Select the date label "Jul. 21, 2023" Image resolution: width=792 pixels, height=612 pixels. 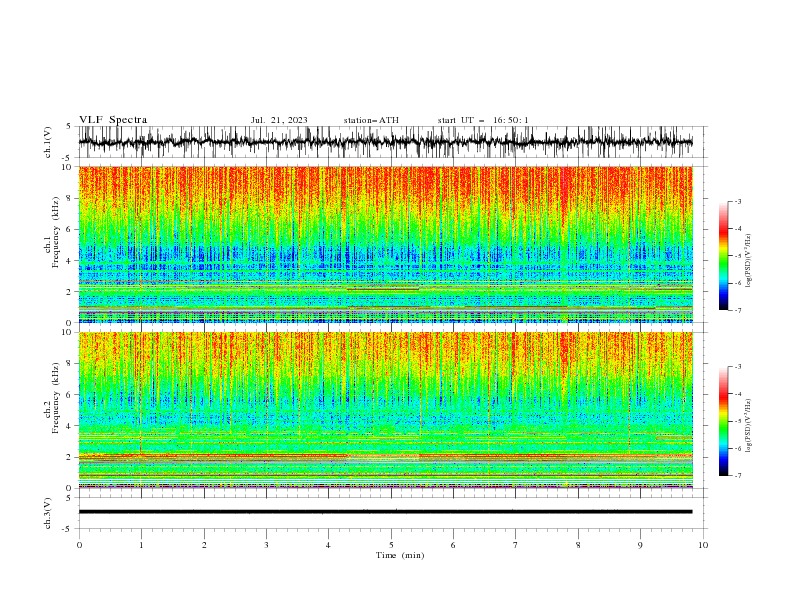(279, 120)
